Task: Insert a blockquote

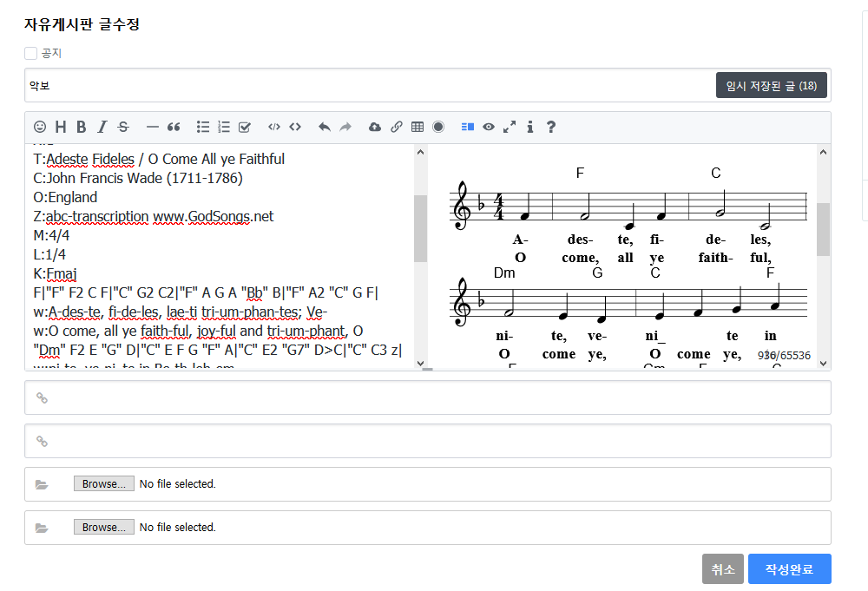Action: [x=174, y=127]
